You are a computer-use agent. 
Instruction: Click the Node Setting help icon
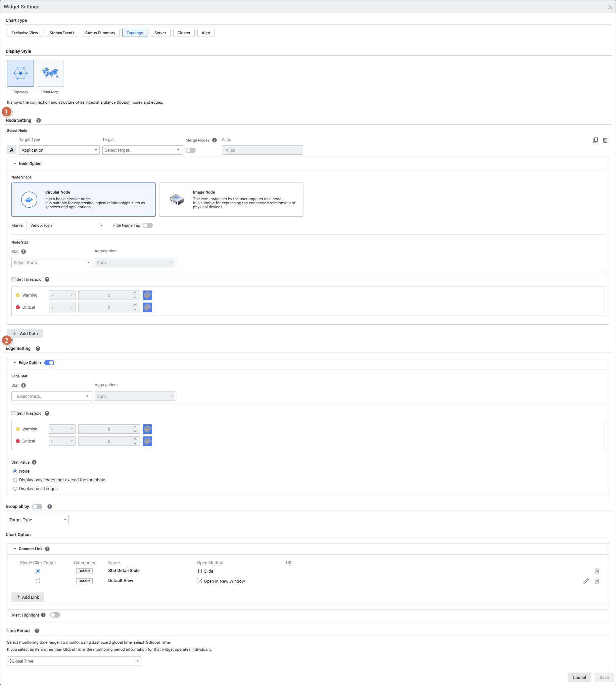pos(39,120)
